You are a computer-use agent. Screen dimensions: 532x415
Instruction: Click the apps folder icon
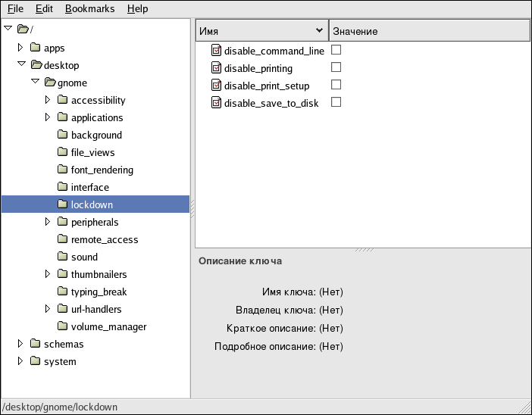(x=36, y=48)
